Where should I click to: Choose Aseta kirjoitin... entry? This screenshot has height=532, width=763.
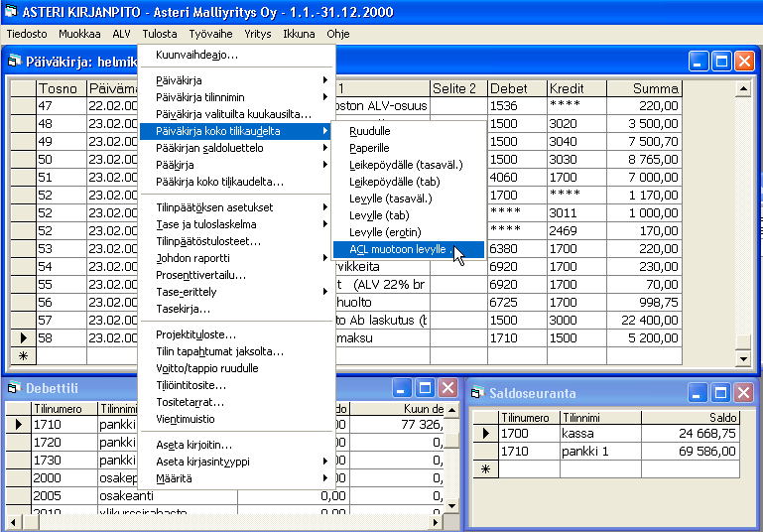click(x=237, y=445)
